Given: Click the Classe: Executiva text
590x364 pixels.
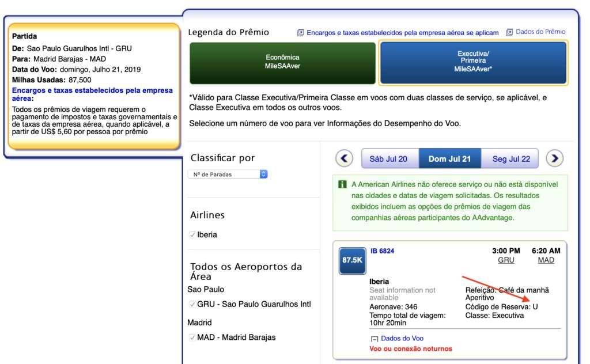Looking at the screenshot, I should tap(494, 316).
